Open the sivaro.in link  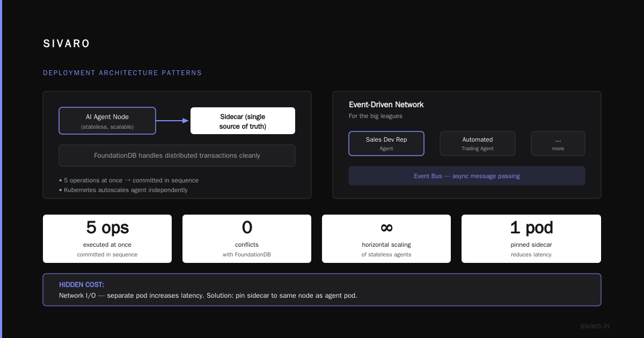tap(595, 326)
